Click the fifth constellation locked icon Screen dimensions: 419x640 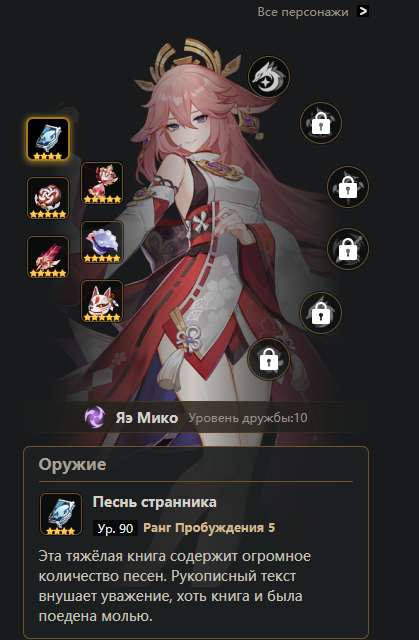coord(321,313)
